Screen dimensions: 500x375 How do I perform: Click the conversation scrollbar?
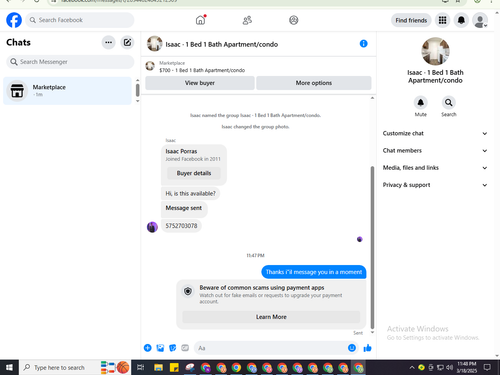pos(372,247)
